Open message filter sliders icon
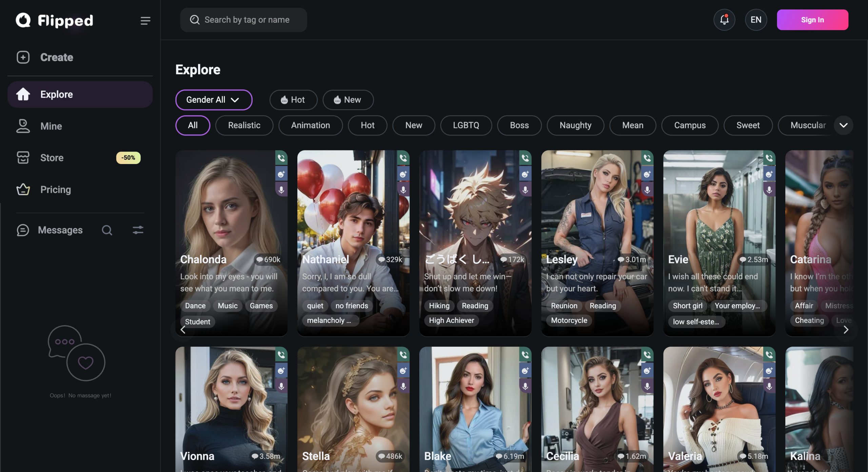The image size is (868, 472). point(138,230)
